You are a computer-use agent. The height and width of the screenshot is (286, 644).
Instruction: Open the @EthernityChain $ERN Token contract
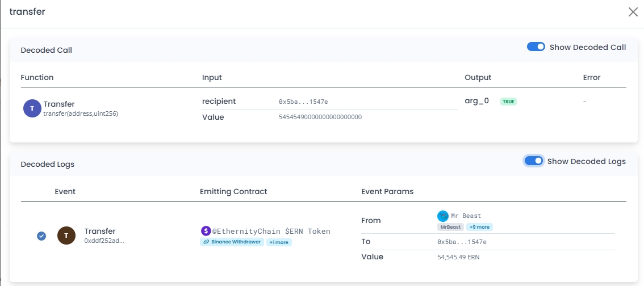(271, 231)
